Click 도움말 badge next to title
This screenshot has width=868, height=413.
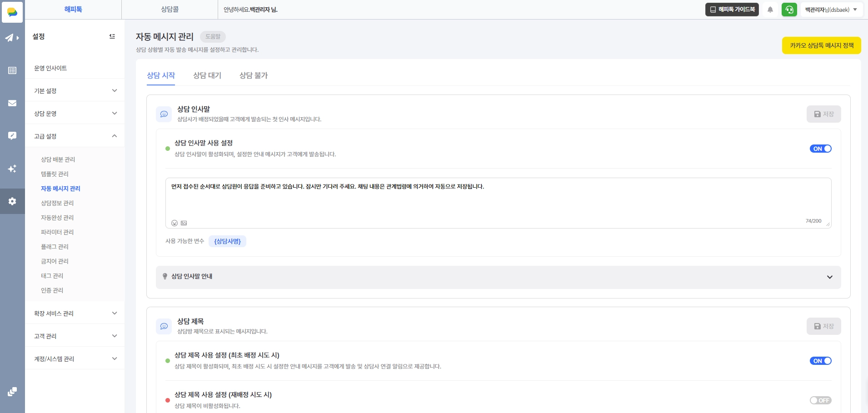(x=213, y=36)
